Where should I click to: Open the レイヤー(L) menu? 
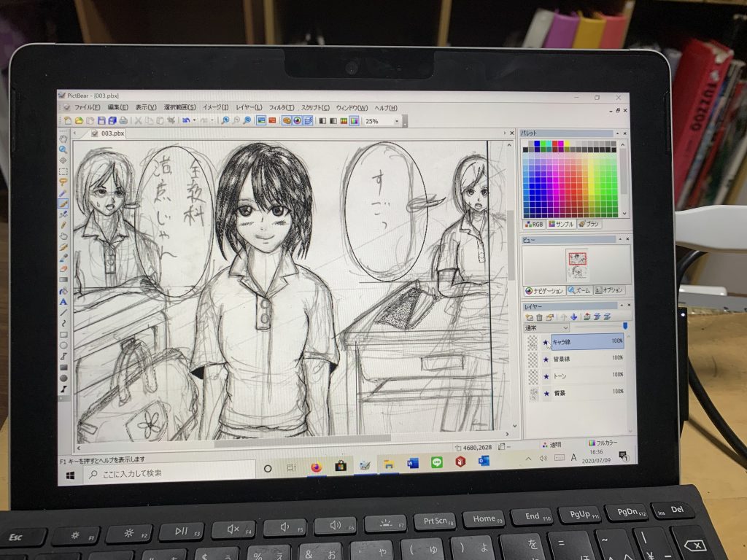click(249, 108)
